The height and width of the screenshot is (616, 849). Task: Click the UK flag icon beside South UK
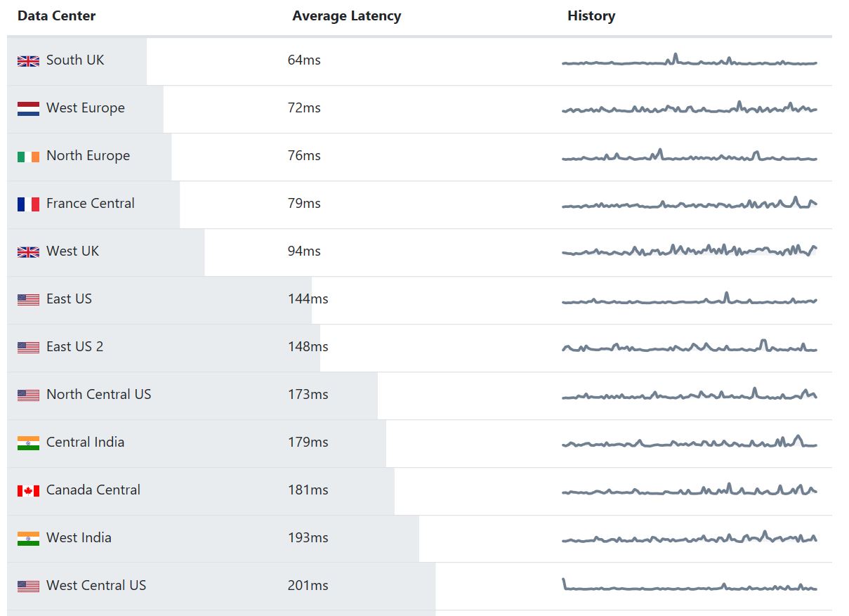(28, 61)
